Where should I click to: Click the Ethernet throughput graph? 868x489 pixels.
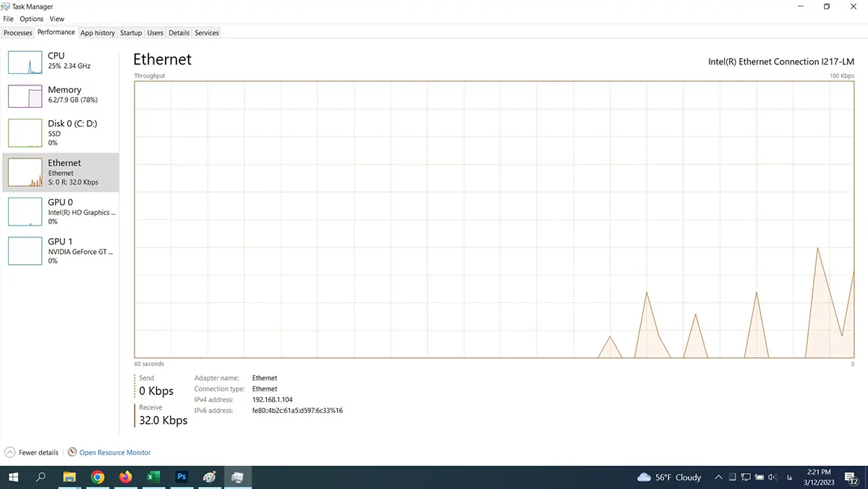(494, 219)
